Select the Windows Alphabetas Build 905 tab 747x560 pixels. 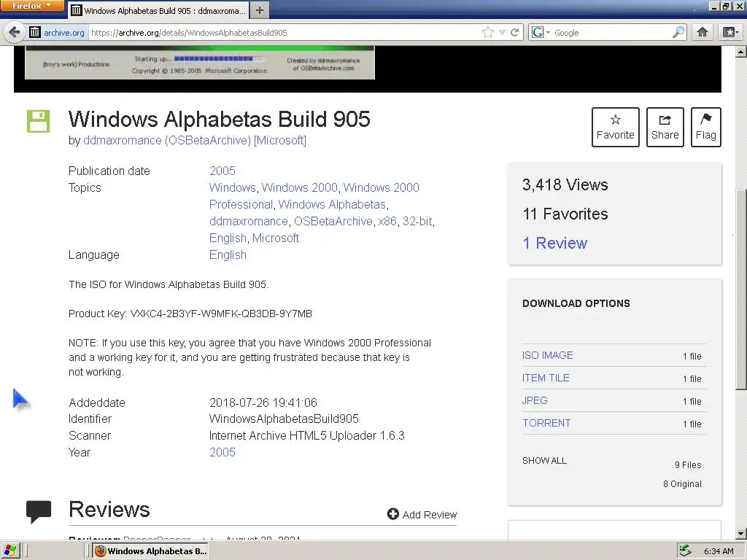158,10
